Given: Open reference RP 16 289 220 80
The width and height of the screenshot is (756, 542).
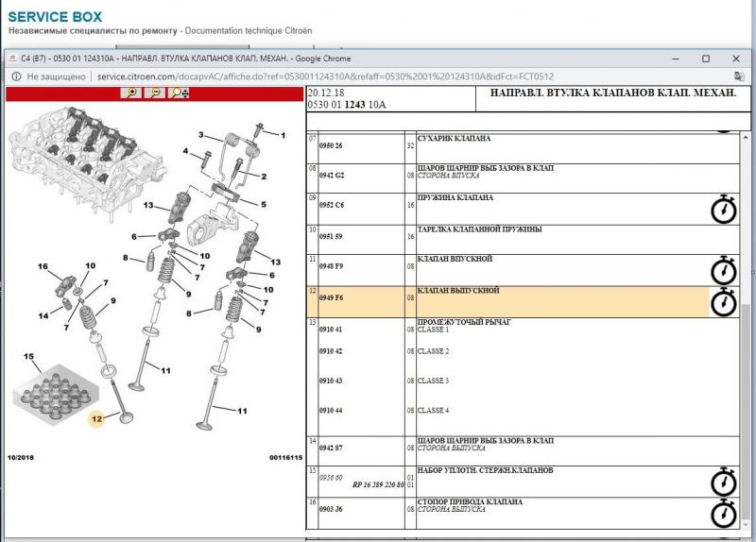Looking at the screenshot, I should click(x=377, y=484).
